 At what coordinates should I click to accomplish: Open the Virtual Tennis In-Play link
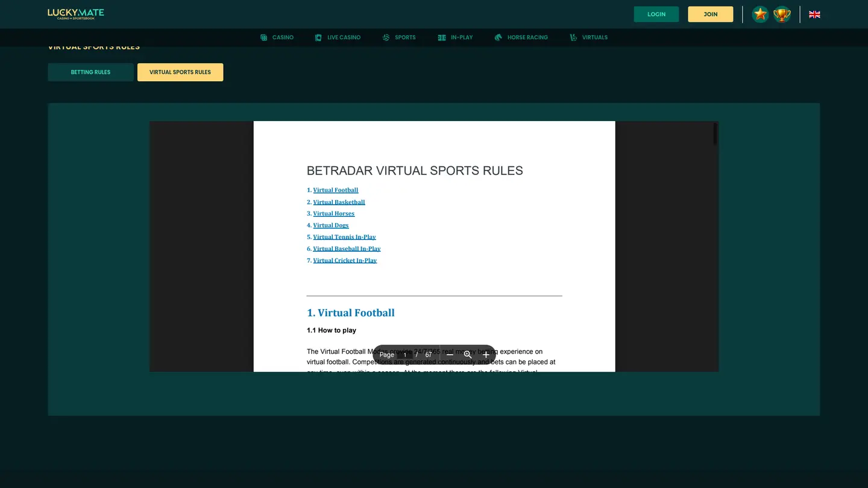click(x=345, y=237)
